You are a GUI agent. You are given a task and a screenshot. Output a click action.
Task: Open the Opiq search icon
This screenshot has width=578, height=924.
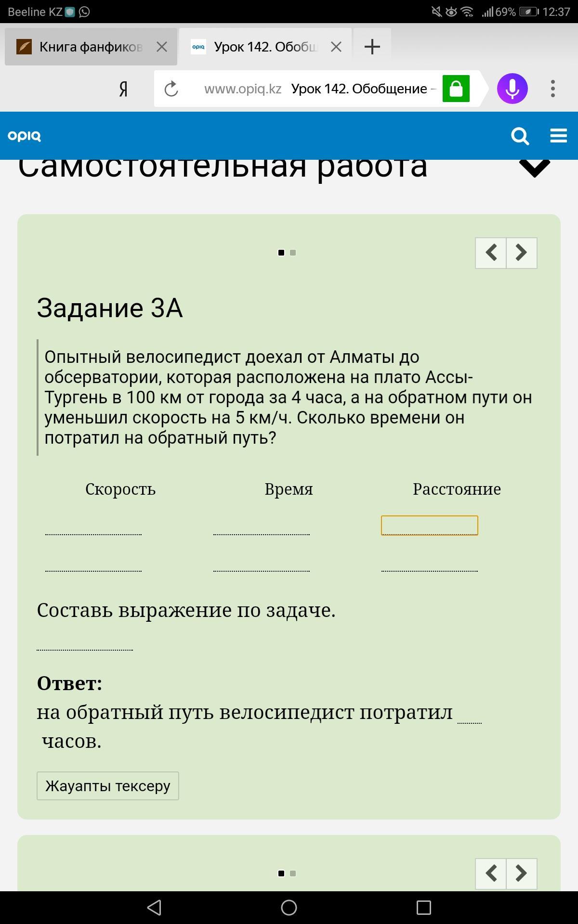click(520, 136)
